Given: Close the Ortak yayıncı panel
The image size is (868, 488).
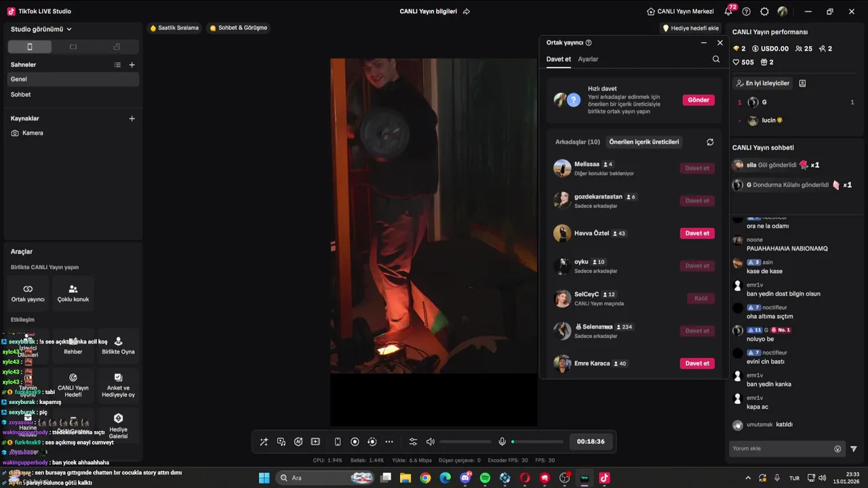Looking at the screenshot, I should (x=720, y=43).
